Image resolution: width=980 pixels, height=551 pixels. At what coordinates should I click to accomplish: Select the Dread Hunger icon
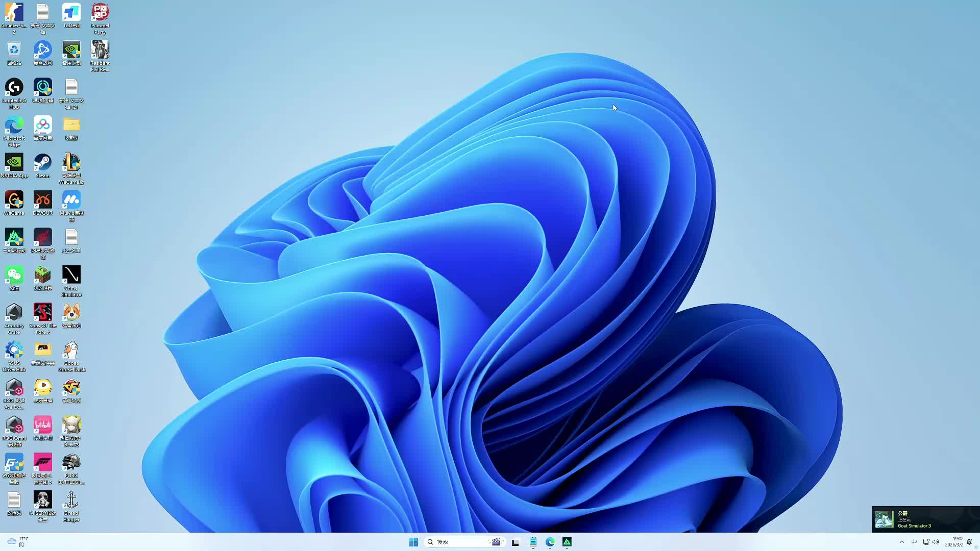point(71,502)
